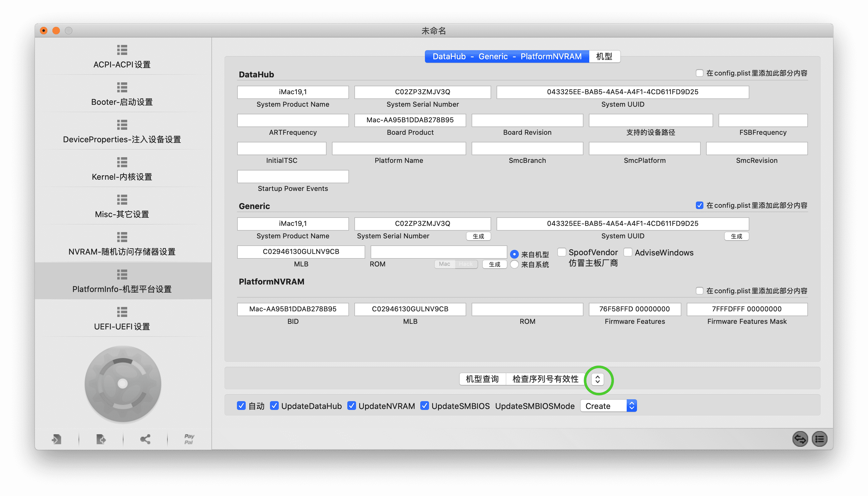Switch to the 机型 tab
This screenshot has width=868, height=496.
click(x=604, y=56)
